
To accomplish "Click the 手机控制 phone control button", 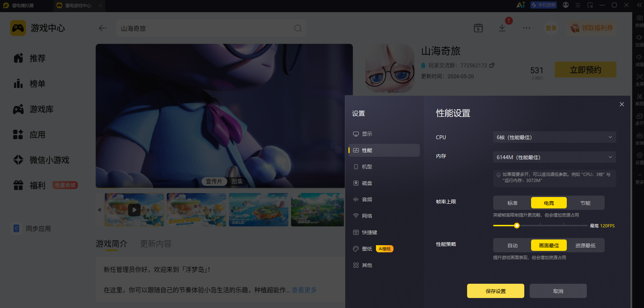I will (x=544, y=5).
